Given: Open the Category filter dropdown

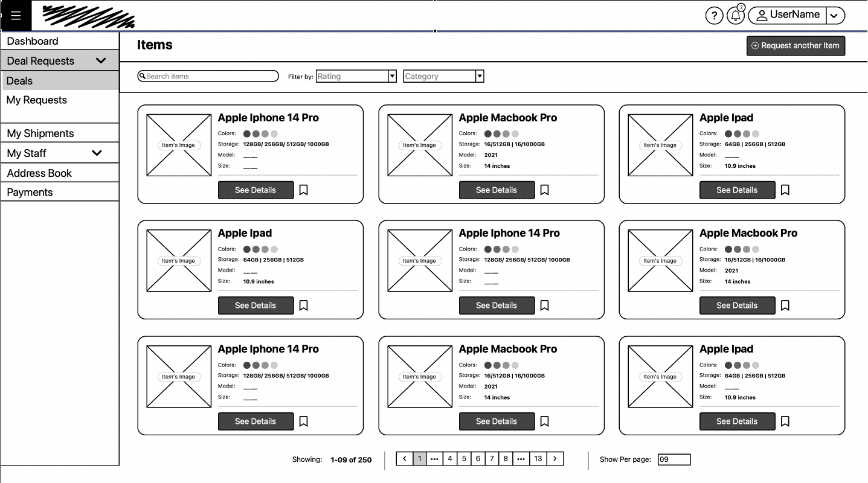Looking at the screenshot, I should point(479,76).
